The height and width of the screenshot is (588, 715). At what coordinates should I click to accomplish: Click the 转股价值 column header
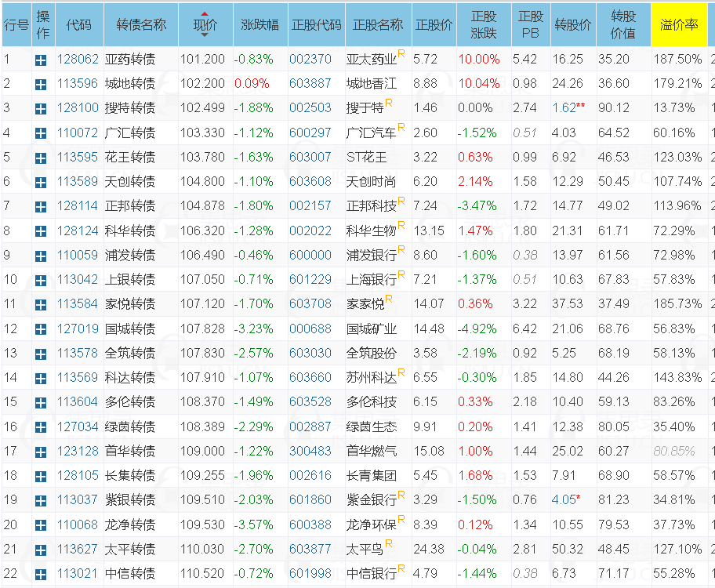623,24
